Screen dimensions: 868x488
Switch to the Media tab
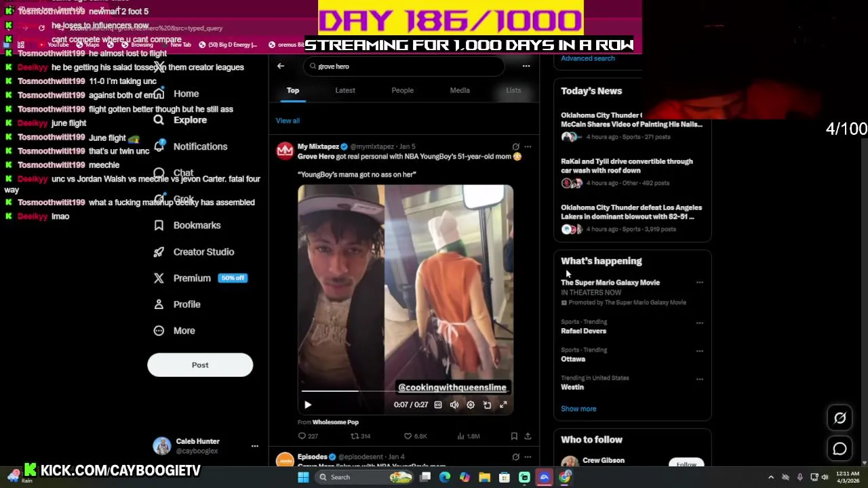pos(460,90)
